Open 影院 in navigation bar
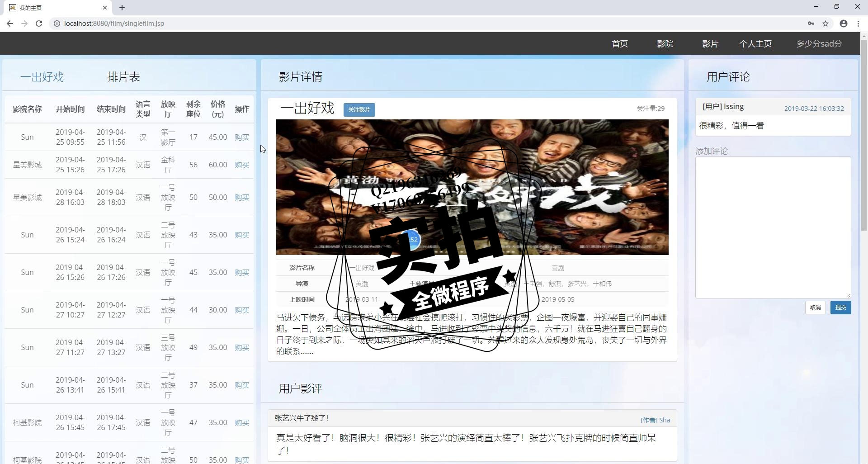Viewport: 868px width, 464px height. click(x=665, y=44)
